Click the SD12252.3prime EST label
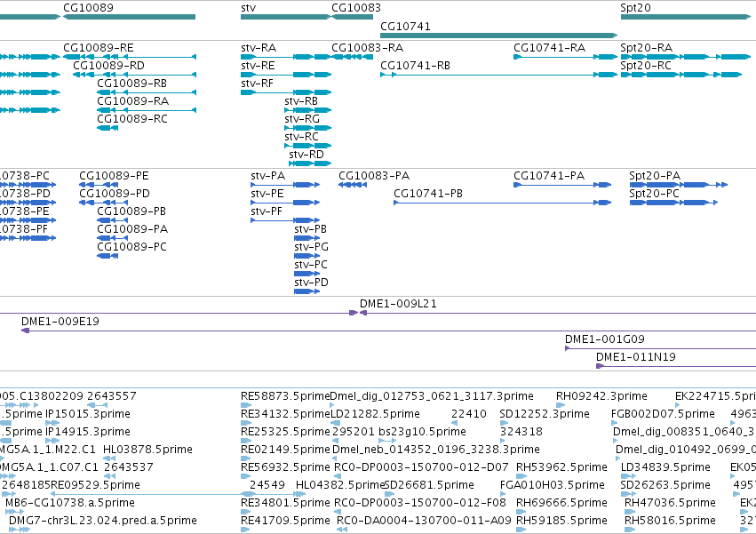 point(545,414)
